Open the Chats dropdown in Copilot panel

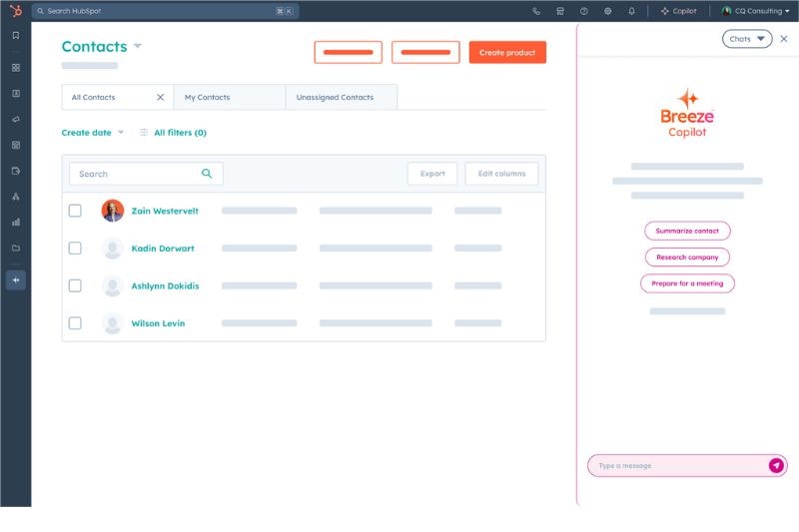point(747,39)
